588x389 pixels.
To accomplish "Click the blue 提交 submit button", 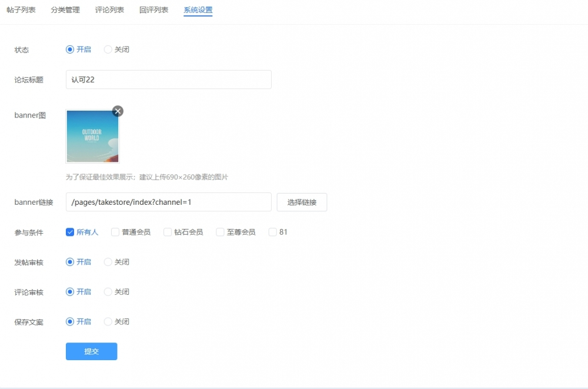I will [x=91, y=351].
